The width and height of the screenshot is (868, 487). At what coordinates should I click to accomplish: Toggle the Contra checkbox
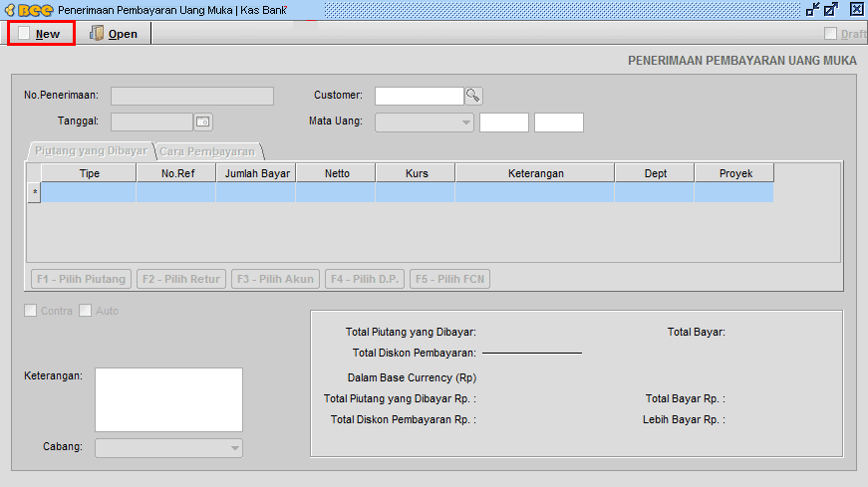(31, 311)
